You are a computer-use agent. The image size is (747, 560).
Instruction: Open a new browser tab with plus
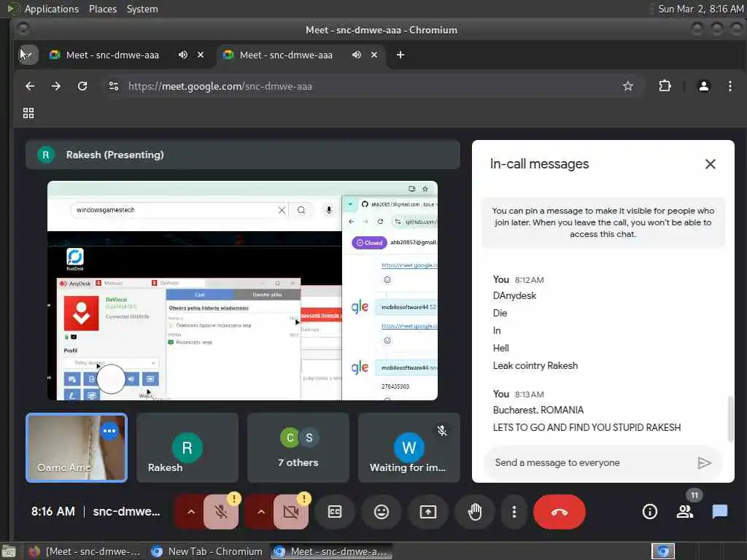coord(400,55)
